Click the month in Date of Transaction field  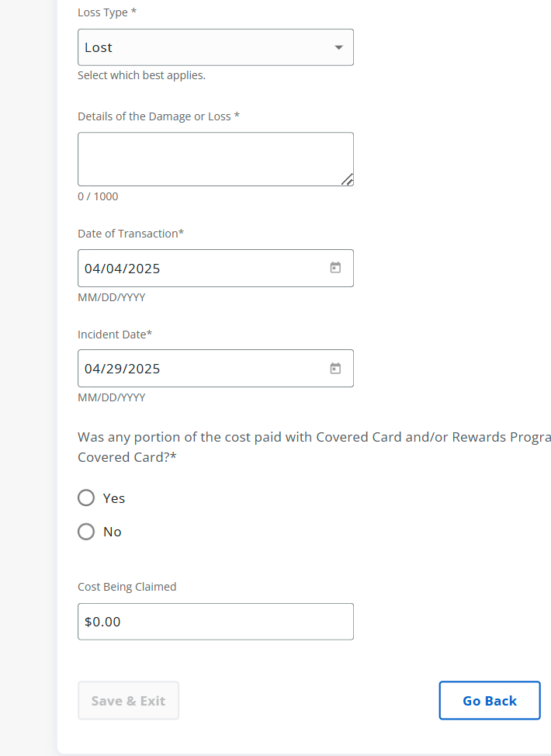(x=93, y=269)
